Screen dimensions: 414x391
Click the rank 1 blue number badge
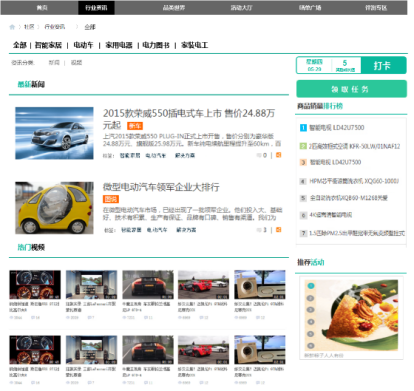coord(303,128)
